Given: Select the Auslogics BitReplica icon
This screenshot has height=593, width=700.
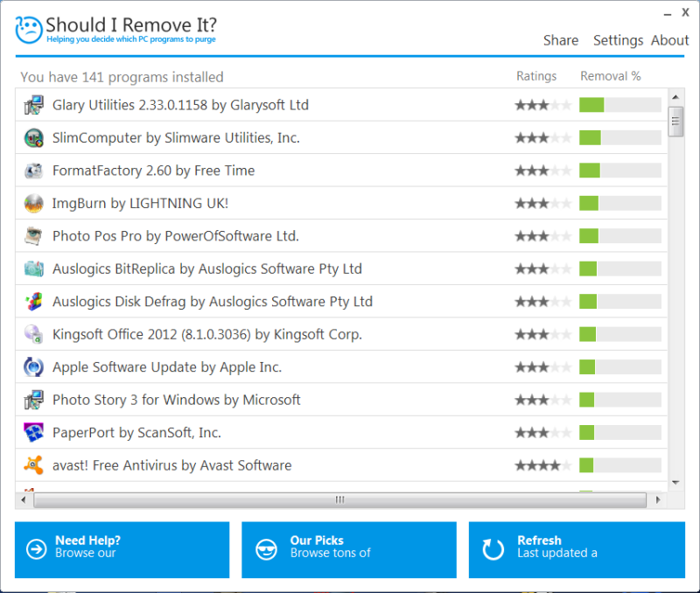Looking at the screenshot, I should point(33,269).
